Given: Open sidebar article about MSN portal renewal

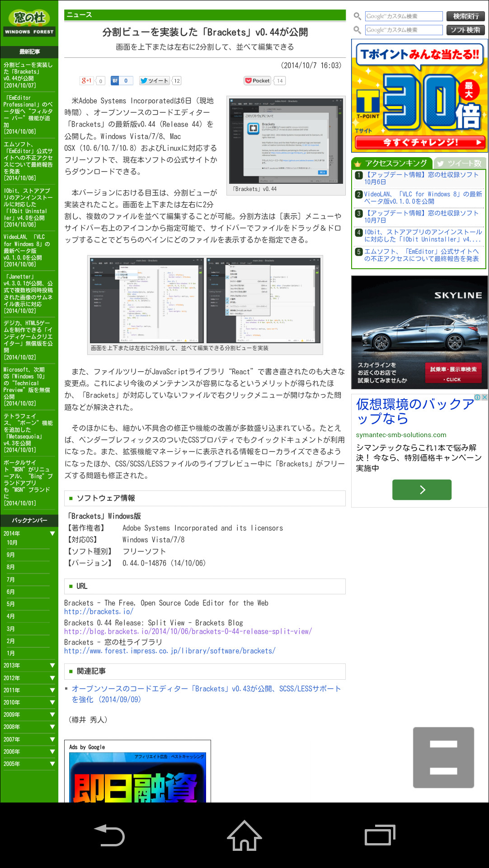Looking at the screenshot, I should pos(28,483).
